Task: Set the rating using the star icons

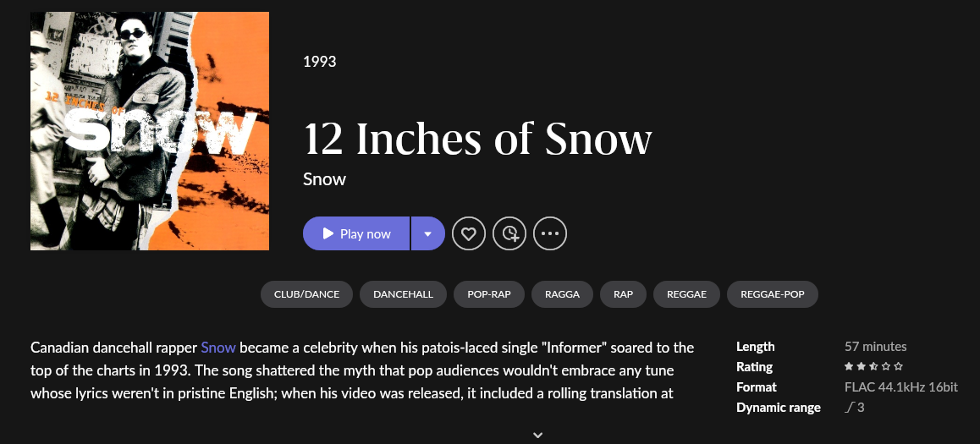Action: pos(873,367)
